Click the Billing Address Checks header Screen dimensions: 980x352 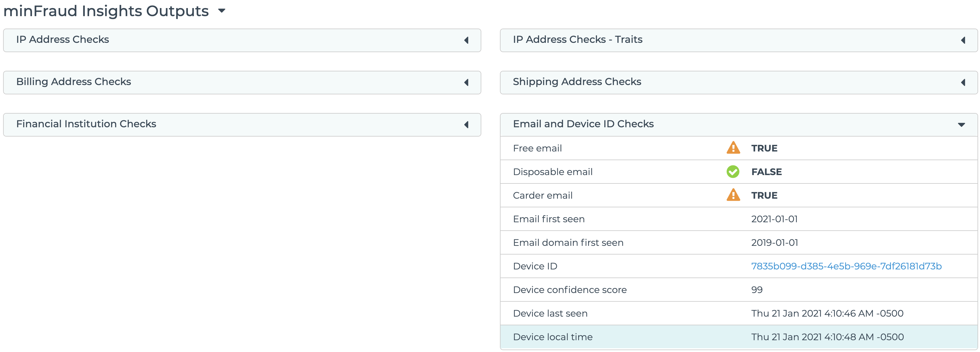(x=73, y=82)
